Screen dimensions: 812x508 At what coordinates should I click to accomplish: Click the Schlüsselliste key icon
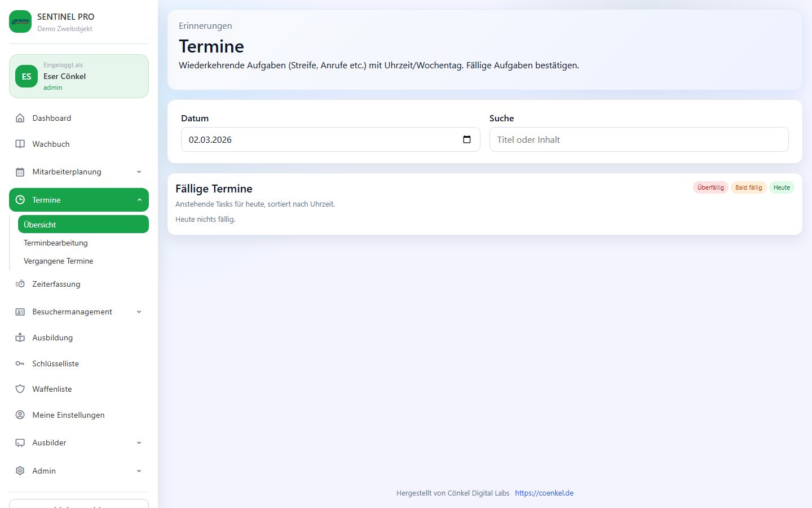coord(20,364)
